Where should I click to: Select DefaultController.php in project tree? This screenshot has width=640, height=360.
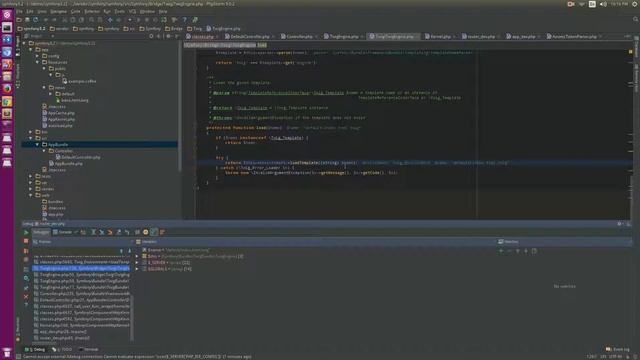(x=78, y=157)
